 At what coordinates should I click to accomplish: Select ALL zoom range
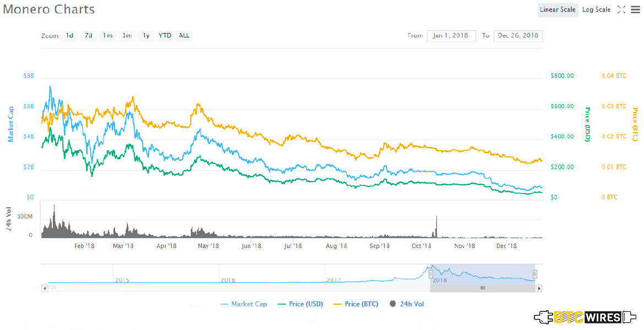184,36
